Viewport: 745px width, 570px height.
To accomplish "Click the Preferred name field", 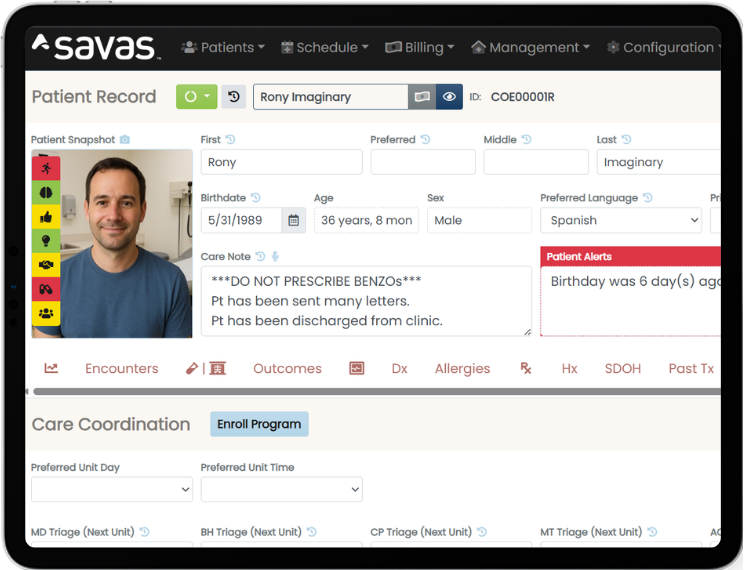I will click(423, 162).
